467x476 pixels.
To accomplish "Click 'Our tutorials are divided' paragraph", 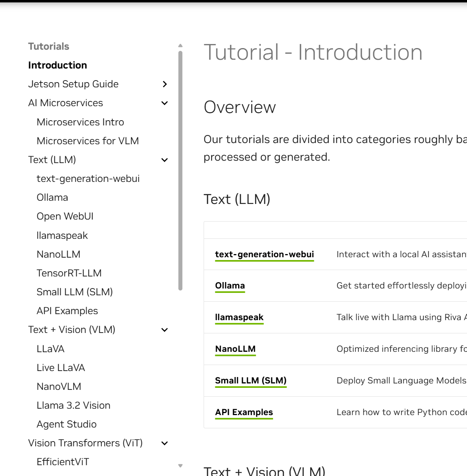I will [x=335, y=148].
